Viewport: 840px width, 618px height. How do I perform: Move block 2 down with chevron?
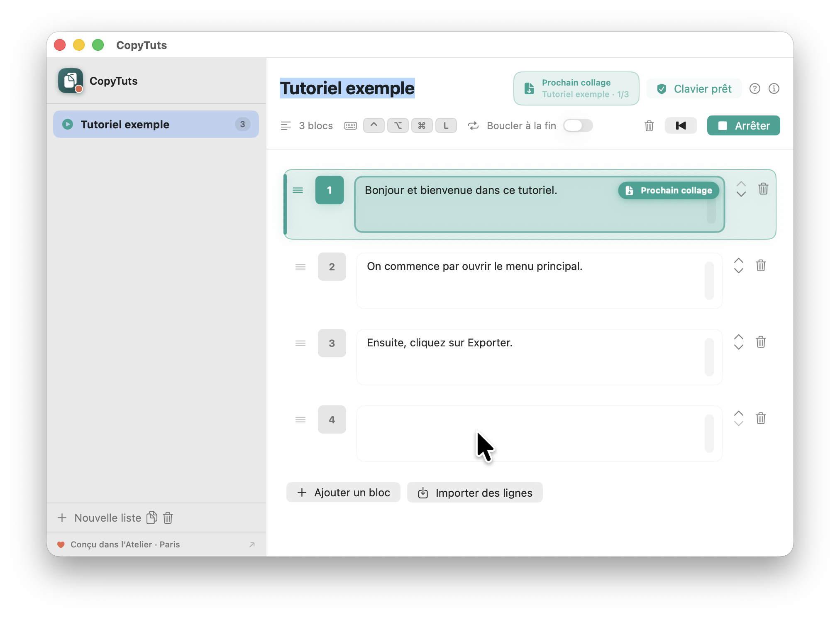(738, 270)
